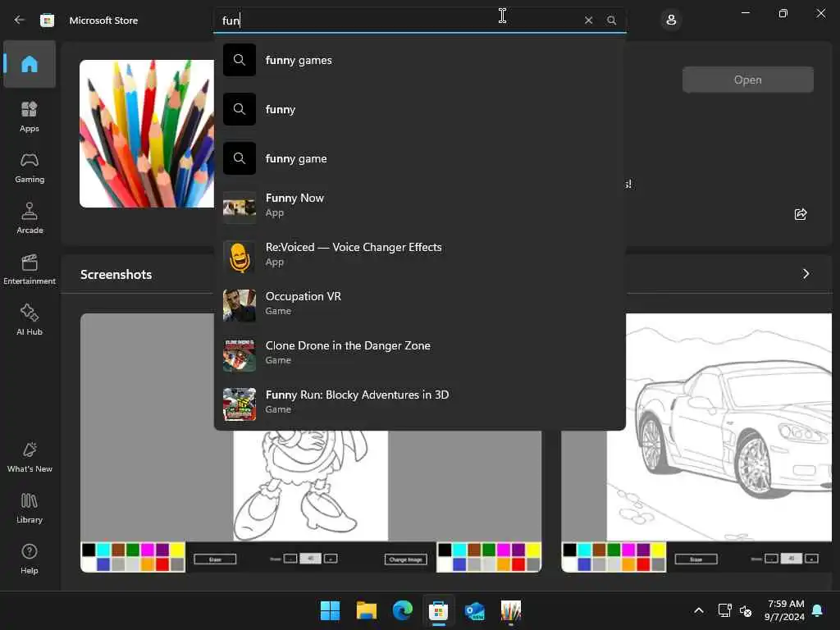
Task: Click the colored pencils app logo image
Action: [146, 134]
